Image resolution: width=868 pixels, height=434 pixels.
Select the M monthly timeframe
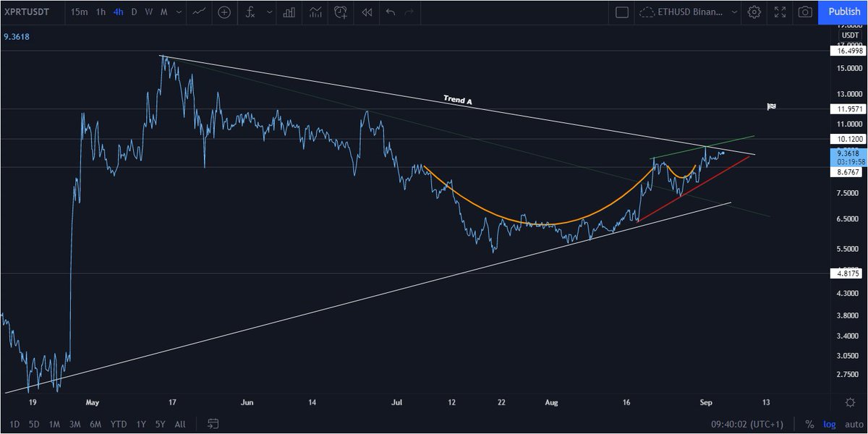click(164, 12)
